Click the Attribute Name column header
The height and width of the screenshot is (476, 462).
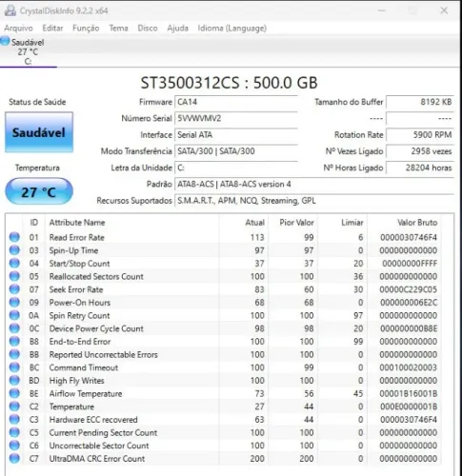coord(132,223)
